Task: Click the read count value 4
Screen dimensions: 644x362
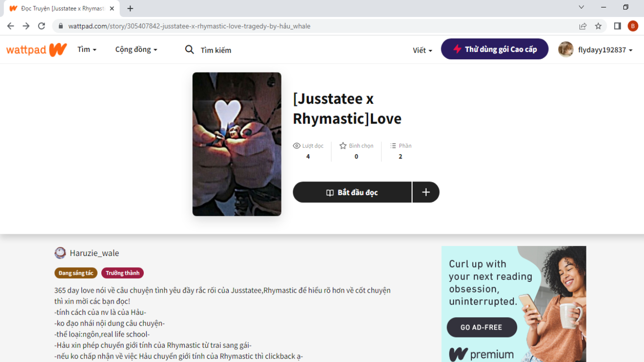Action: click(x=308, y=156)
